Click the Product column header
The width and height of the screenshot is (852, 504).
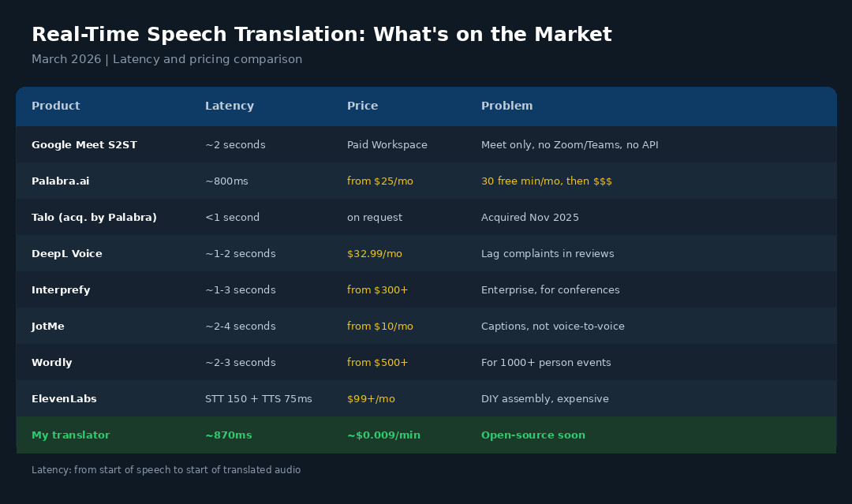pyautogui.click(x=55, y=106)
